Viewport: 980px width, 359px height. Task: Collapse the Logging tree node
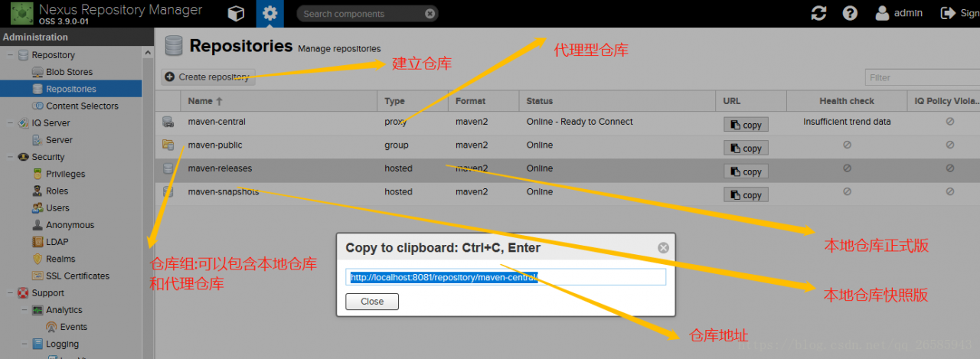click(25, 344)
